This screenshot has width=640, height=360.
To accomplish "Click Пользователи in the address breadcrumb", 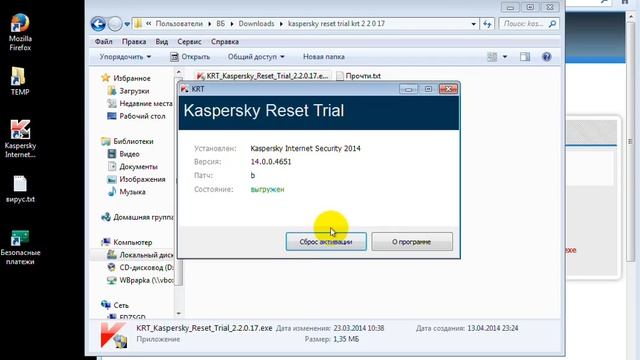I will pyautogui.click(x=179, y=24).
